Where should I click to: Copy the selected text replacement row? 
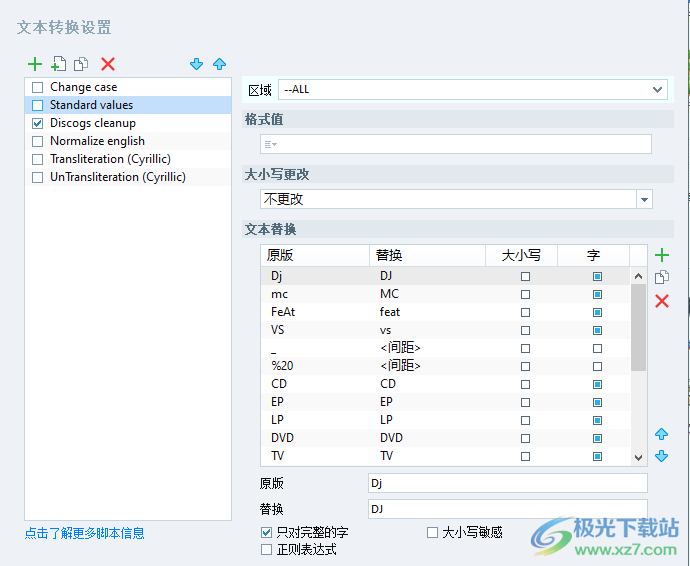(x=661, y=277)
